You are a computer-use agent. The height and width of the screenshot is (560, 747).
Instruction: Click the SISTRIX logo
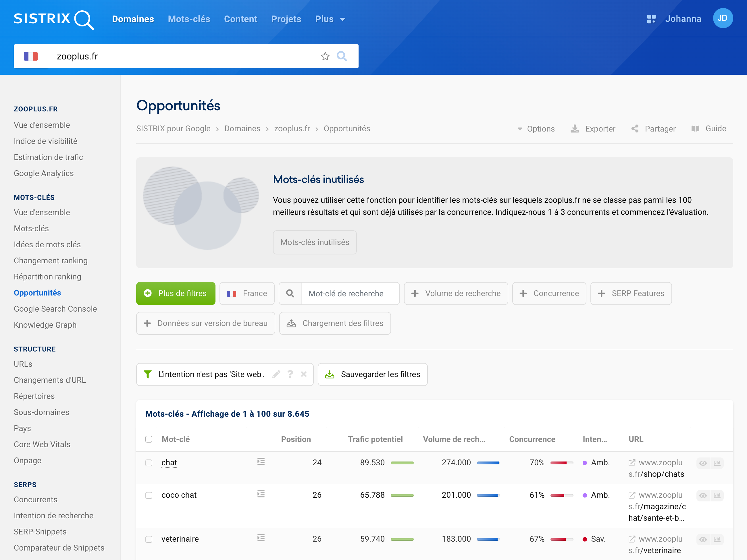pos(54,20)
